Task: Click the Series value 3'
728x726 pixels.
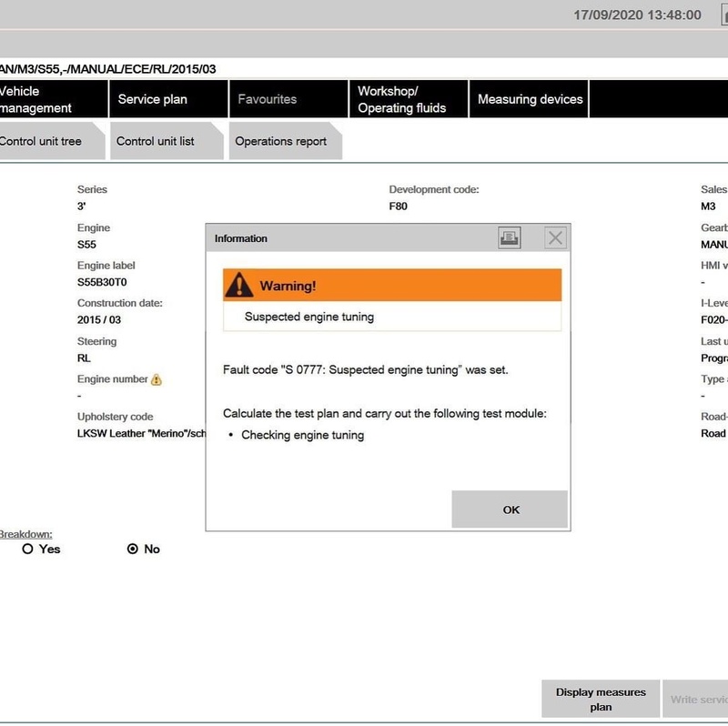Action: (81, 207)
